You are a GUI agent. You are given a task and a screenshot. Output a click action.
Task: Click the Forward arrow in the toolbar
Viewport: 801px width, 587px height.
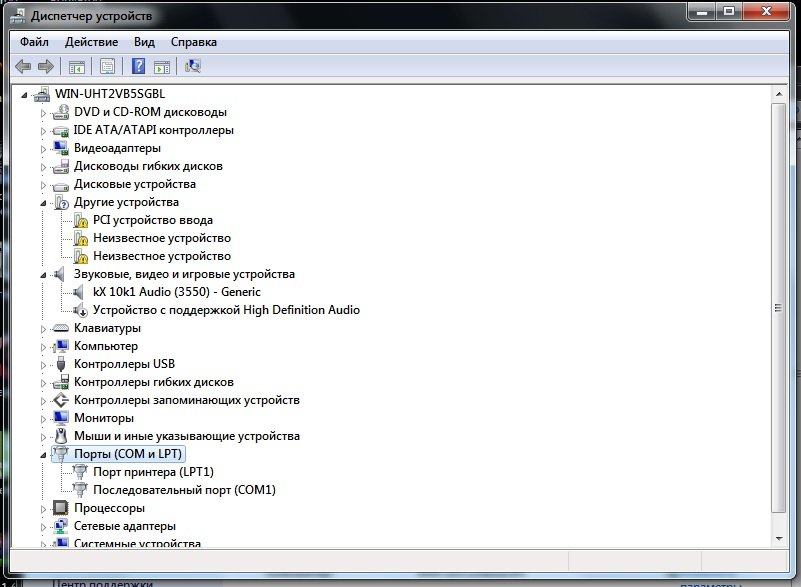(x=45, y=67)
